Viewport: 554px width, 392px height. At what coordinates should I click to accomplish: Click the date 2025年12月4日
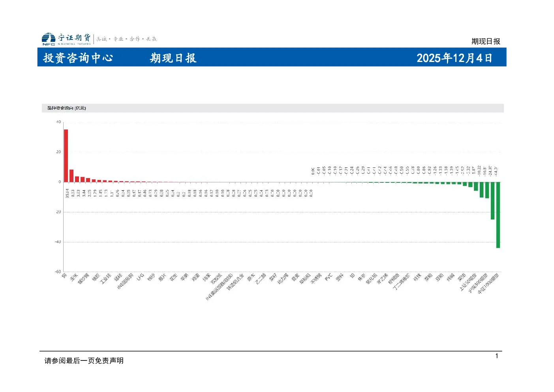pos(454,58)
